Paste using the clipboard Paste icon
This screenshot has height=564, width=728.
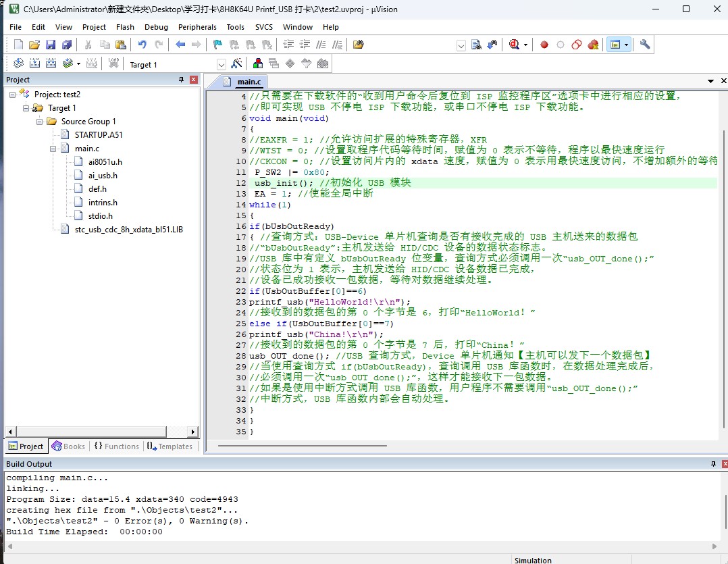pos(121,45)
